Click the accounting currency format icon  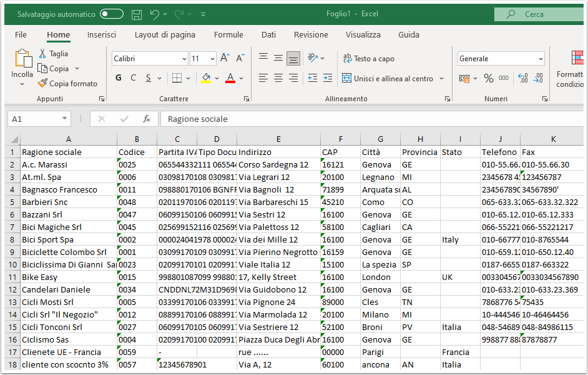tap(464, 79)
